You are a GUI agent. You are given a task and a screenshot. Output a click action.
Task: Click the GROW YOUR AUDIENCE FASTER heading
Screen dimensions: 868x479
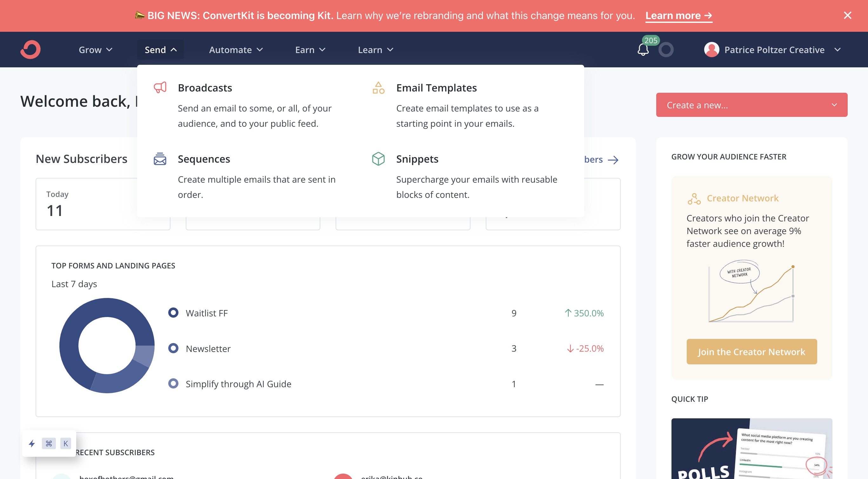729,157
